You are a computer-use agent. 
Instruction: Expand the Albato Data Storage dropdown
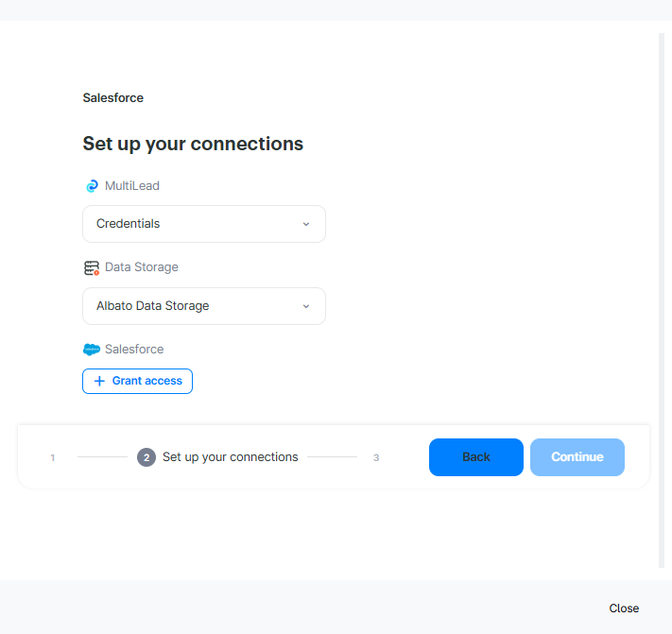[203, 306]
